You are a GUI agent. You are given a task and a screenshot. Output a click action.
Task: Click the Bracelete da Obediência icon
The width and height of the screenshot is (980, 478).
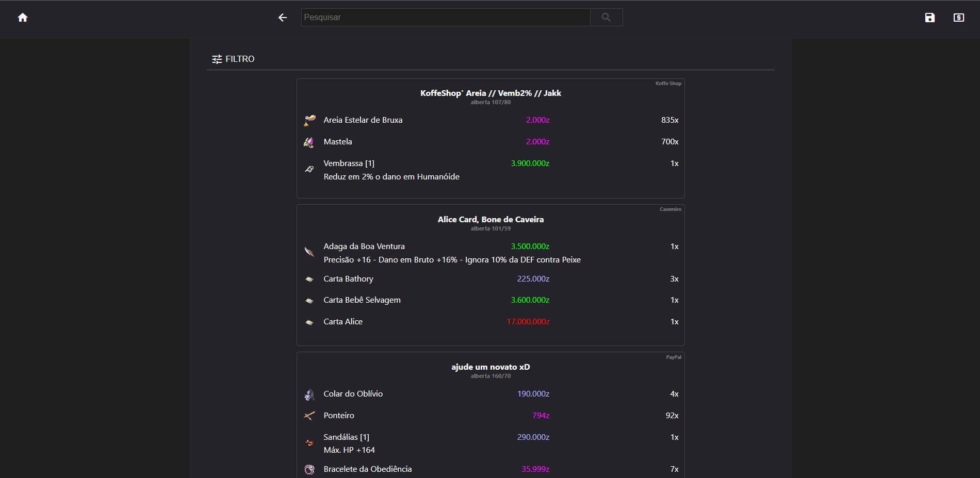309,470
